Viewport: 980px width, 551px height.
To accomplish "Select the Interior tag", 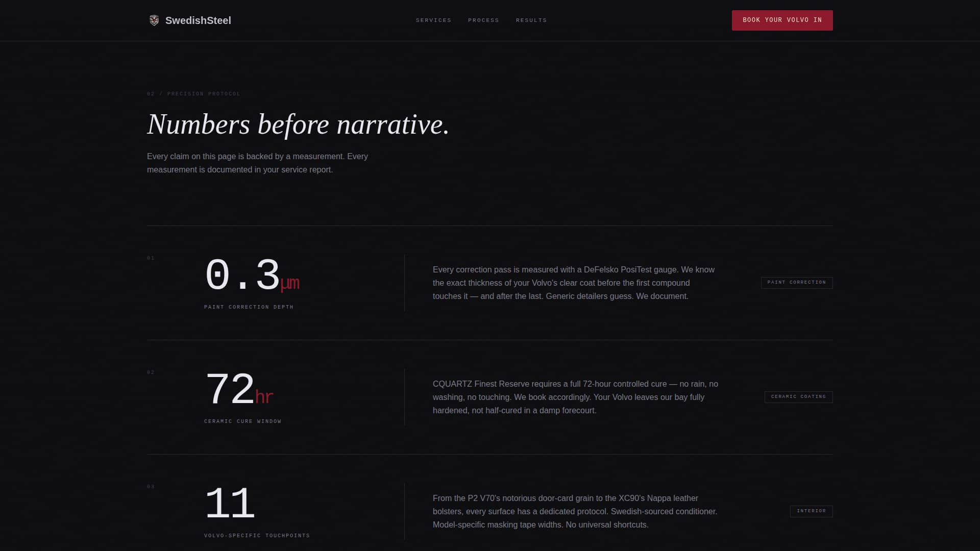I will coord(812,511).
